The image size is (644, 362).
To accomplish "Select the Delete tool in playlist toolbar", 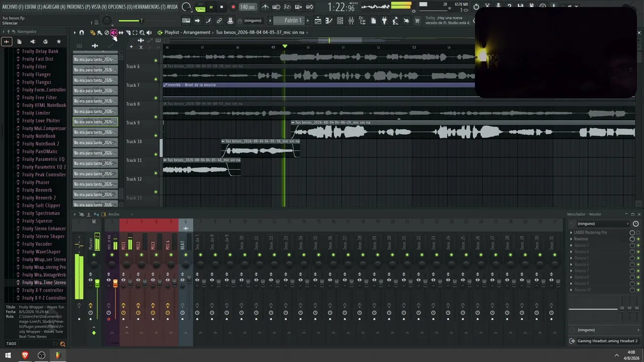I will [x=107, y=33].
